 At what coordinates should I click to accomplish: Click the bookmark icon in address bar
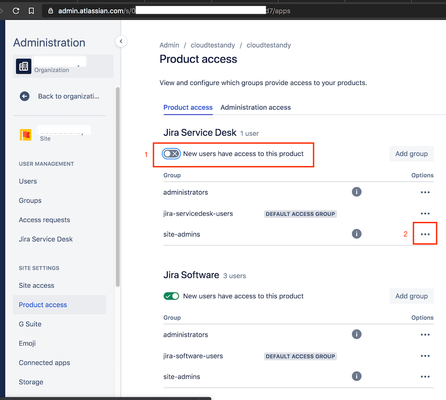[31, 11]
